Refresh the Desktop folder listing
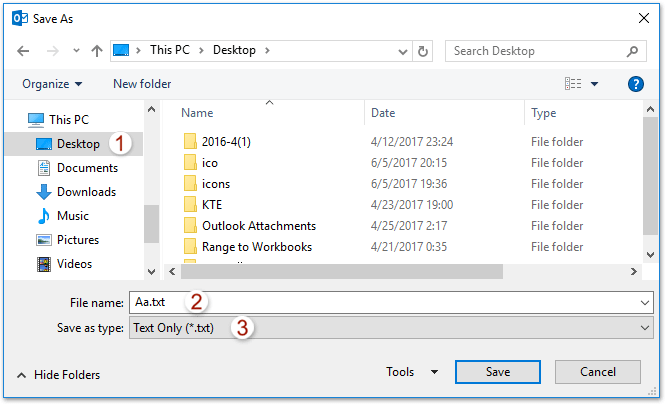This screenshot has height=407, width=667. coord(423,51)
